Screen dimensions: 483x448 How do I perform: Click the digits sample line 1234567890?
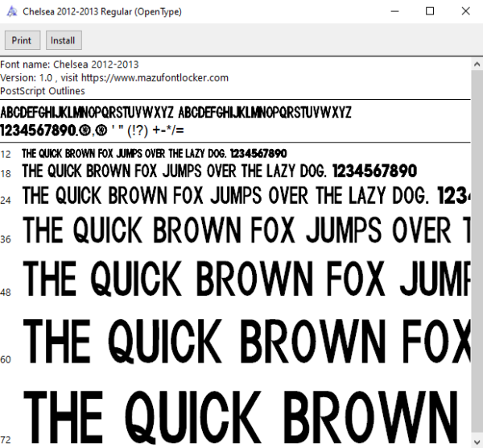tap(92, 131)
